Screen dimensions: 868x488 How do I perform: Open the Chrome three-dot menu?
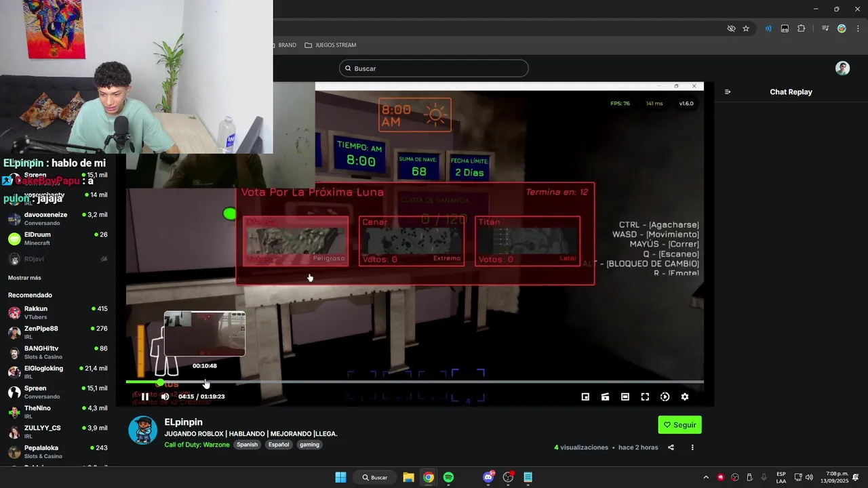[x=856, y=28]
